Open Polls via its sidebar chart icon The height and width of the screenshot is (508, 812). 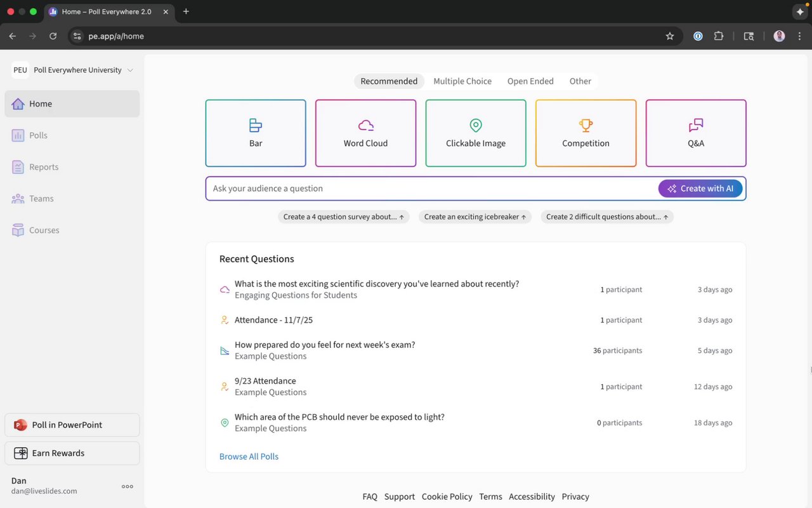pyautogui.click(x=18, y=135)
